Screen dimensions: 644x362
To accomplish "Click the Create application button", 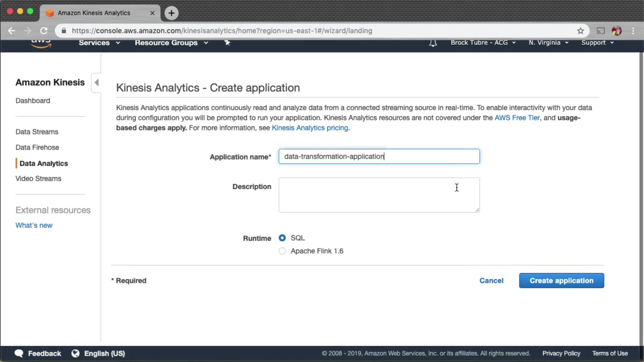I will pyautogui.click(x=561, y=281).
